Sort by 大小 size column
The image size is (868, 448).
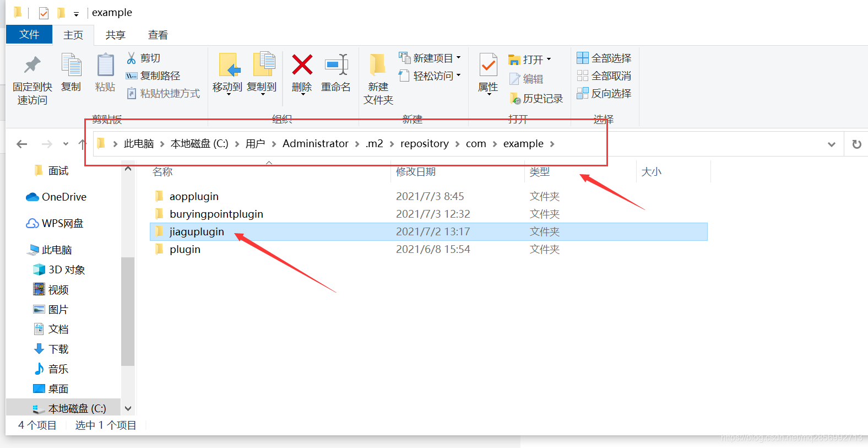pyautogui.click(x=652, y=171)
